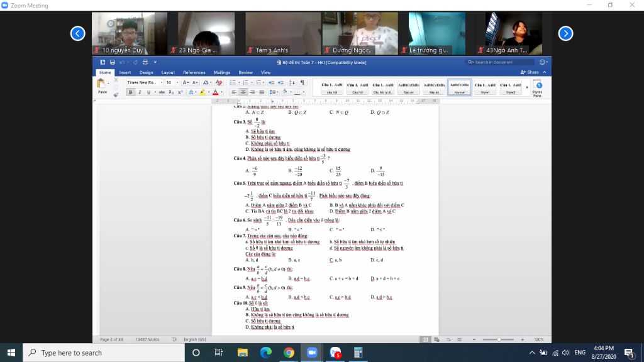Toggle Italic formatting

(x=140, y=92)
